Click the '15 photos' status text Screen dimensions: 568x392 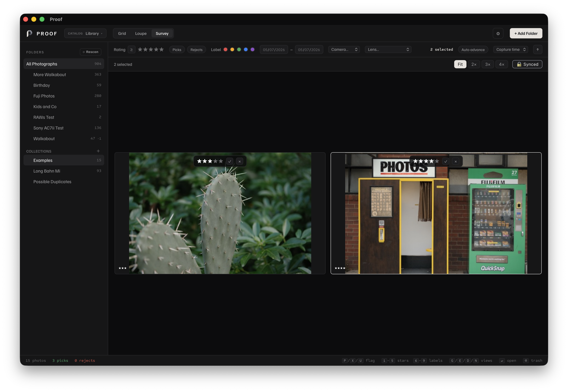click(36, 361)
